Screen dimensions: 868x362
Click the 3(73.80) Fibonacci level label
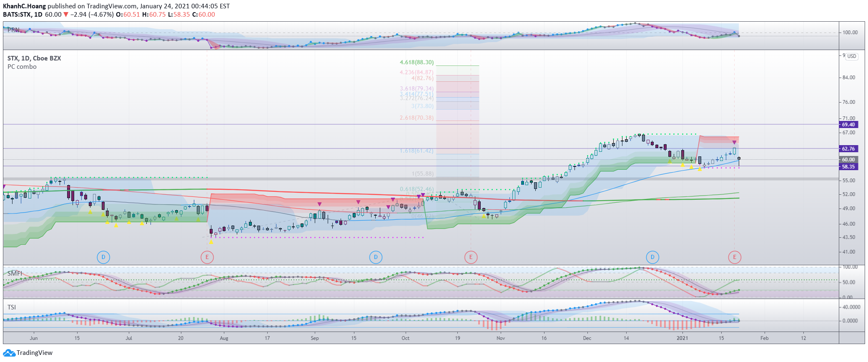422,106
